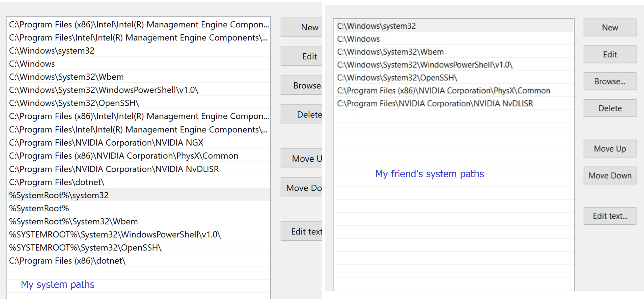The width and height of the screenshot is (644, 299).
Task: Select first Intel Management Engine path entry
Action: click(139, 24)
